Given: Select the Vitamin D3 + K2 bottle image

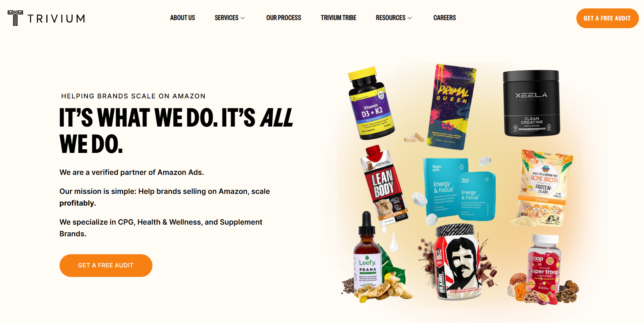Looking at the screenshot, I should click(371, 104).
